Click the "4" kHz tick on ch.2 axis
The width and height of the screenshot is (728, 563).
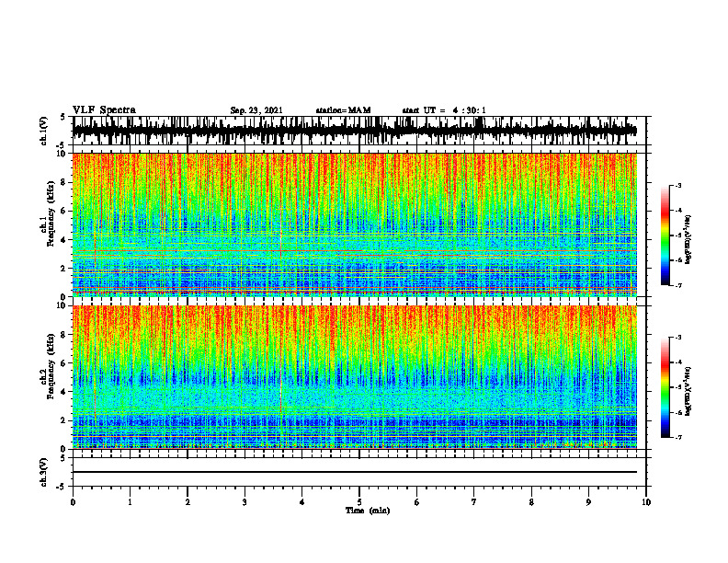[x=63, y=392]
